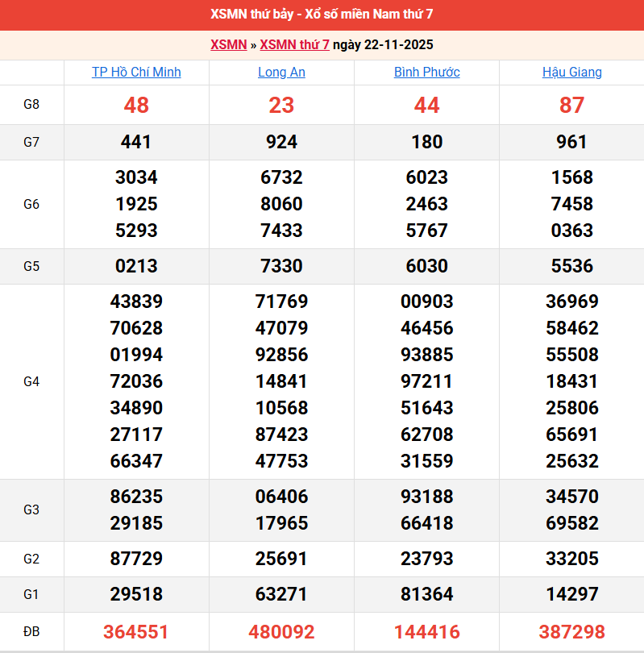Open the XSMN thứ 7 breadcrumb link

click(294, 44)
